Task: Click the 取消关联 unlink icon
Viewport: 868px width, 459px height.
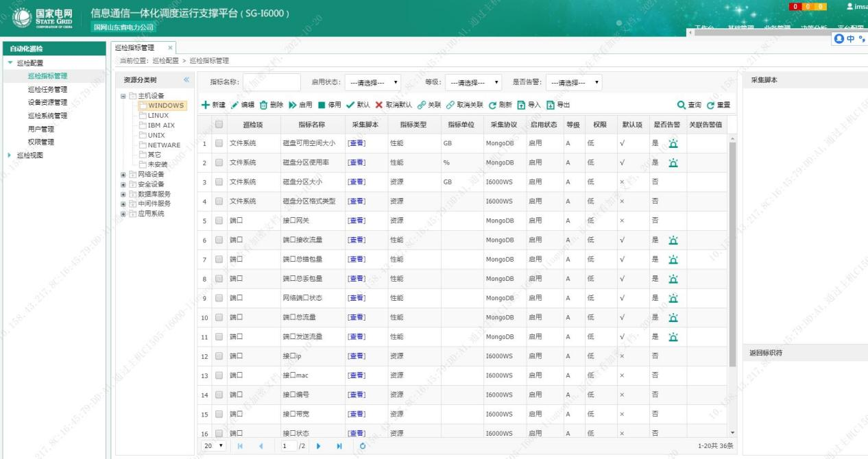Action: (x=450, y=105)
